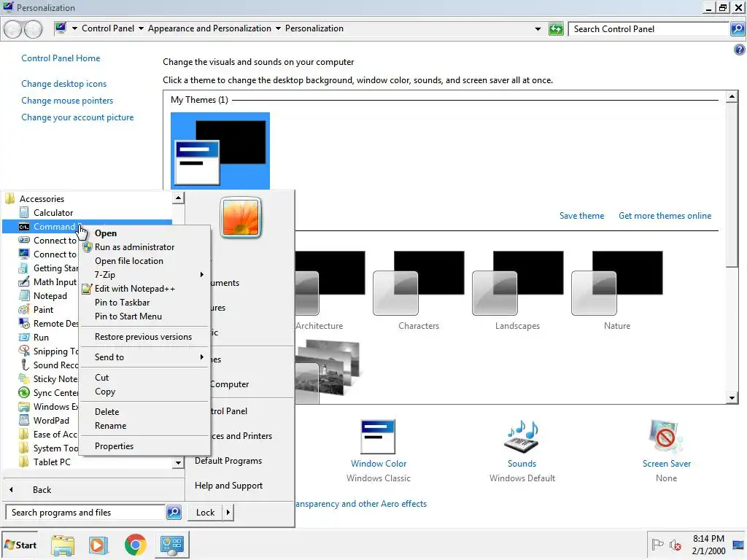Choose Copy in the context menu
Image resolution: width=747 pixels, height=560 pixels.
point(105,392)
